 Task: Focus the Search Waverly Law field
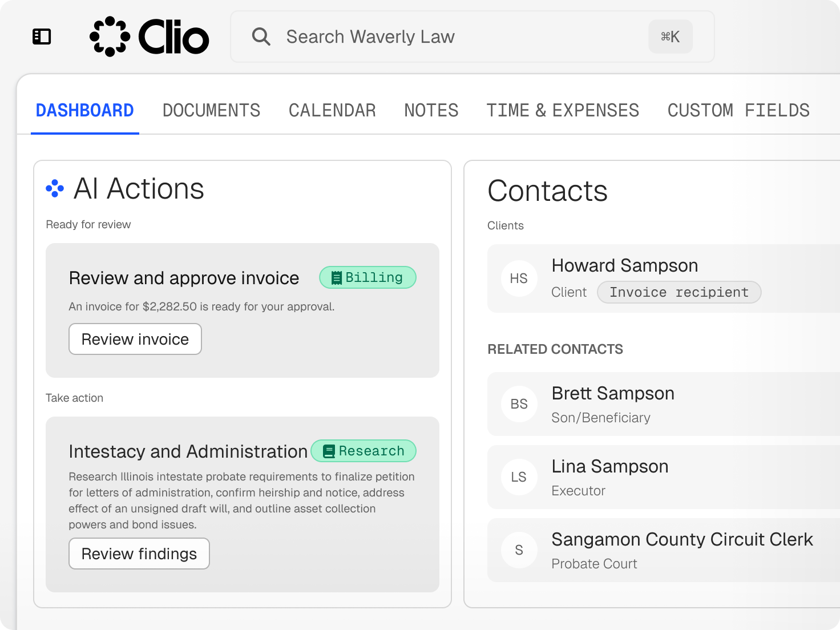point(472,37)
